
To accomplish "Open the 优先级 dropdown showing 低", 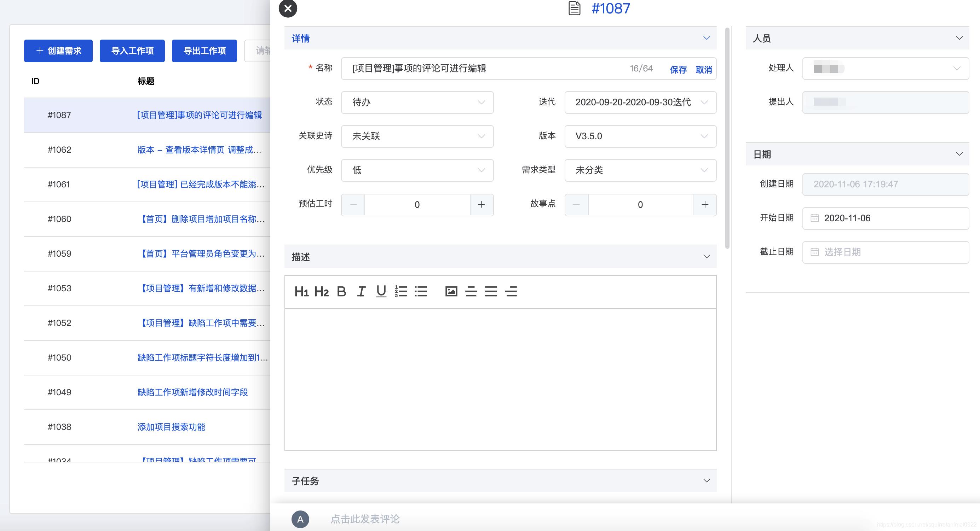I will click(417, 170).
